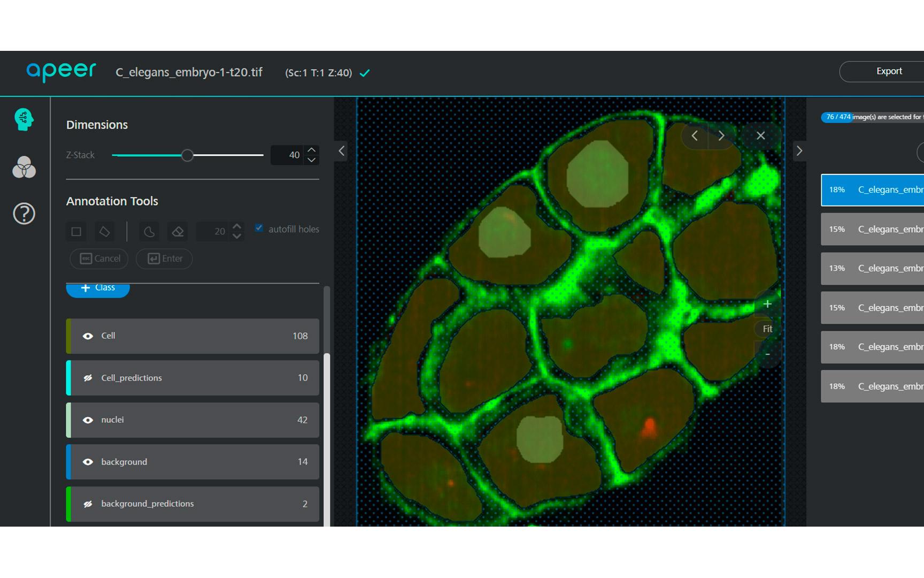924x578 pixels.
Task: Zoom in with the plus button
Action: pos(767,304)
